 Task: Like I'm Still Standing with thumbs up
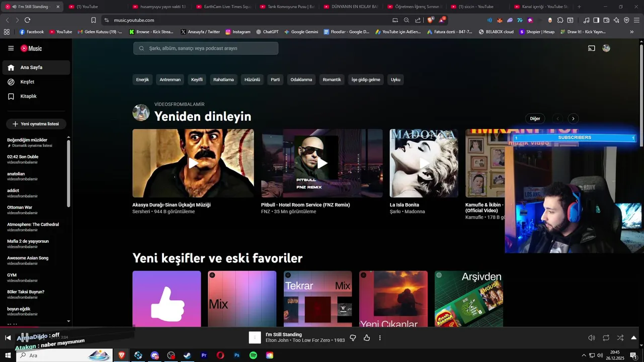366,338
